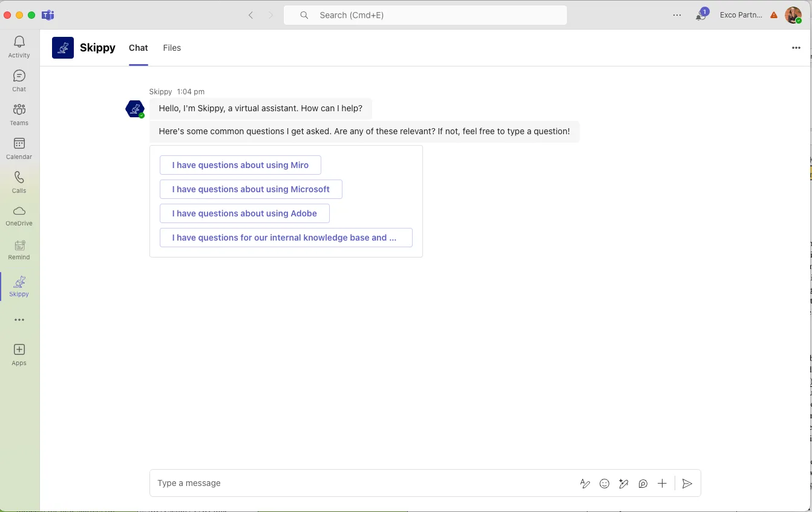Image resolution: width=812 pixels, height=512 pixels.
Task: Go back with the left arrow
Action: [250, 15]
